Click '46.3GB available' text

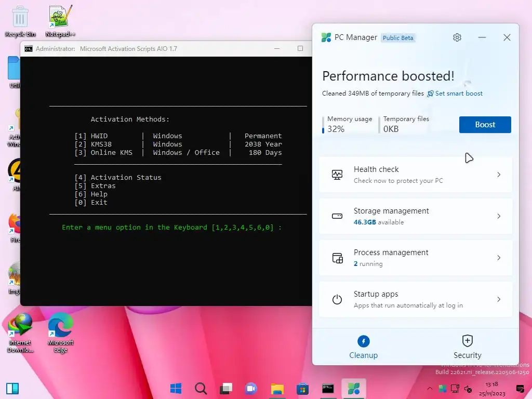point(379,222)
